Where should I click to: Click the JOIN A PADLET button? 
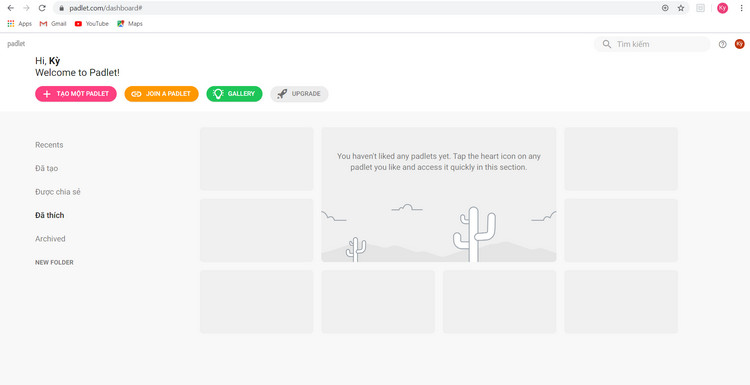[x=161, y=94]
